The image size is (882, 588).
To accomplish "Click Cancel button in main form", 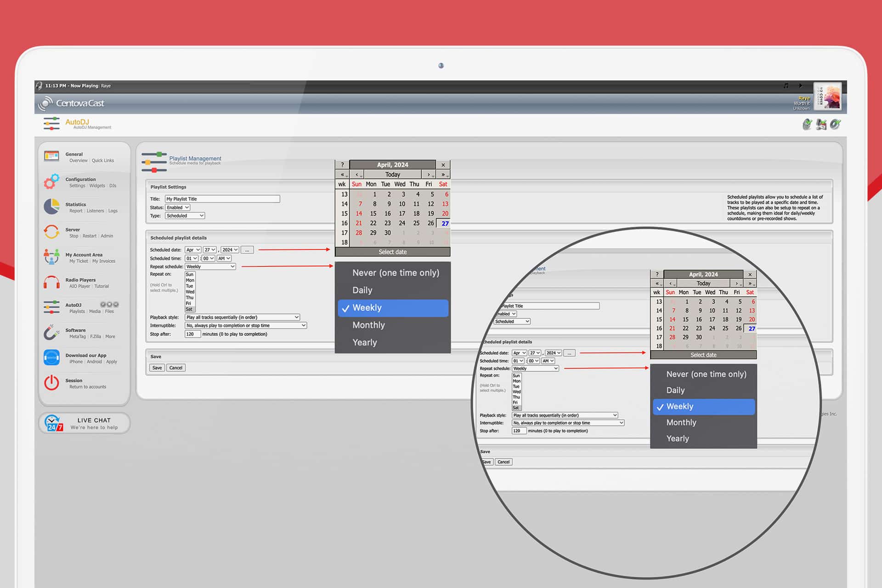I will point(175,367).
